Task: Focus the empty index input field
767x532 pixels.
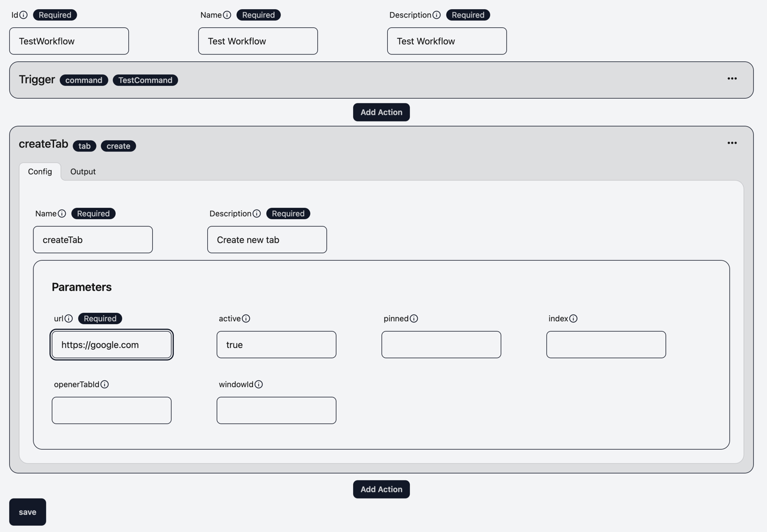Action: point(606,345)
